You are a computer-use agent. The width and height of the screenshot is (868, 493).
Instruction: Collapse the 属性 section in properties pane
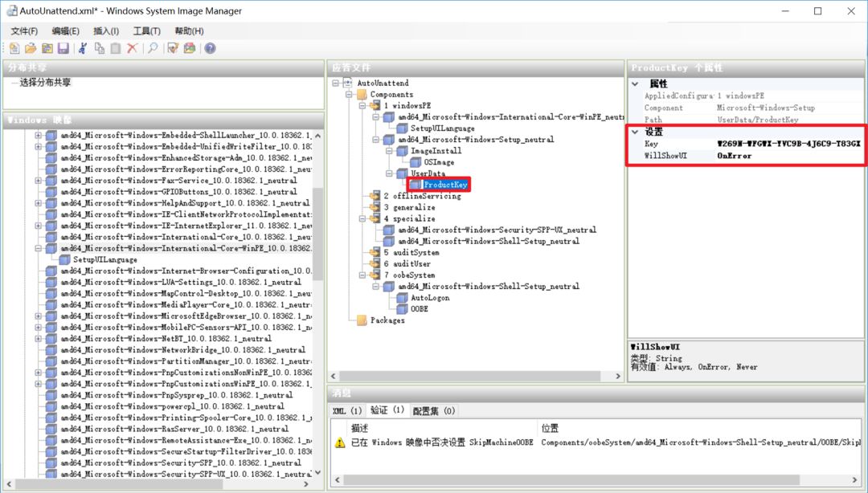point(635,84)
